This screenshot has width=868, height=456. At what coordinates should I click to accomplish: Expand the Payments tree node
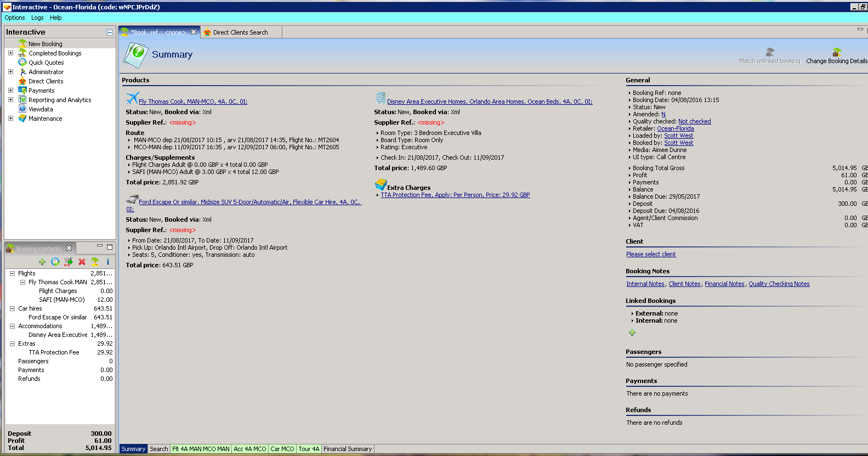(x=10, y=90)
